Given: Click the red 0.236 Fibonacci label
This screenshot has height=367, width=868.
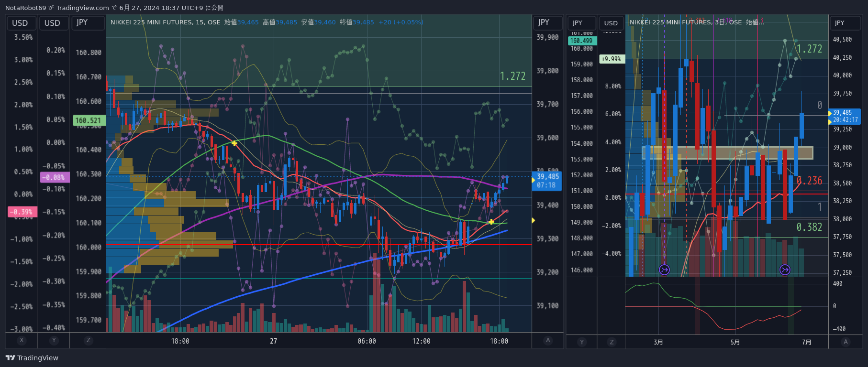Looking at the screenshot, I should coord(809,181).
